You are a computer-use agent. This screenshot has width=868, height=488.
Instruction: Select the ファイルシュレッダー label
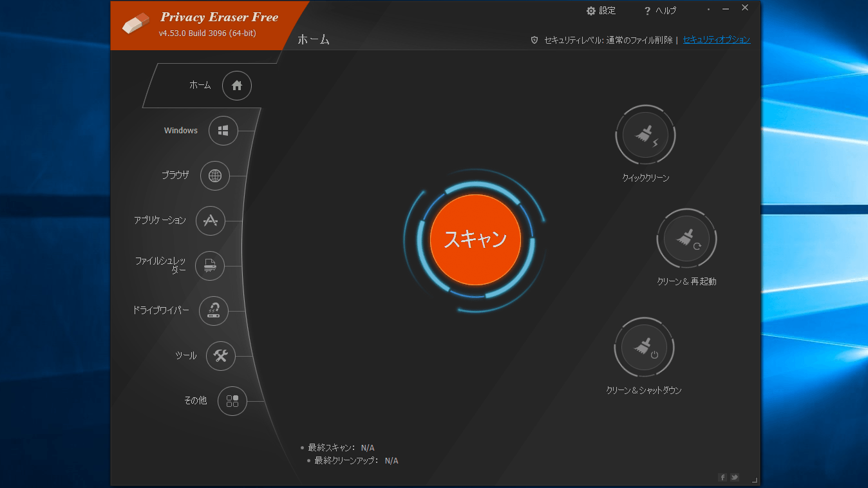pos(160,265)
